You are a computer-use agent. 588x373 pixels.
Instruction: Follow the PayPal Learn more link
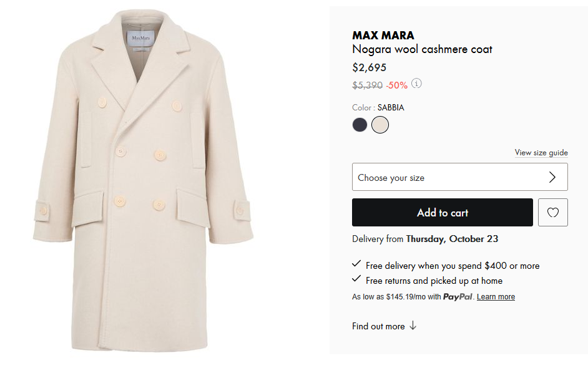point(496,297)
